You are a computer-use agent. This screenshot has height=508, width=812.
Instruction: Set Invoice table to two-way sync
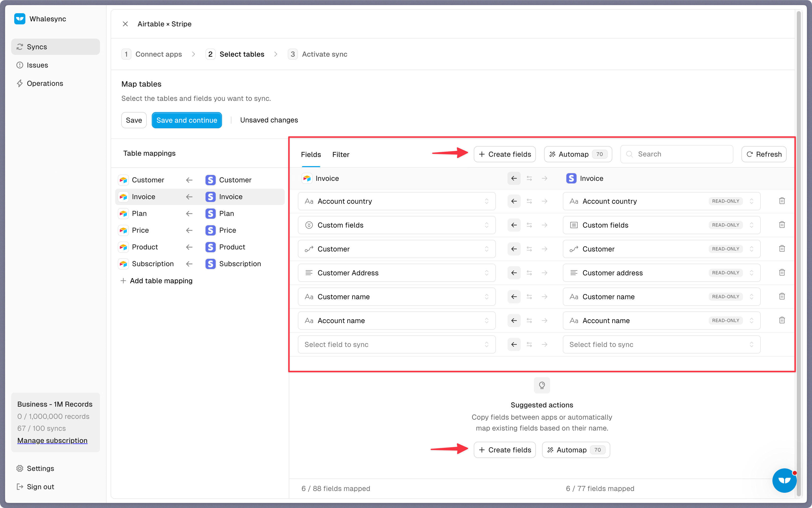[529, 178]
